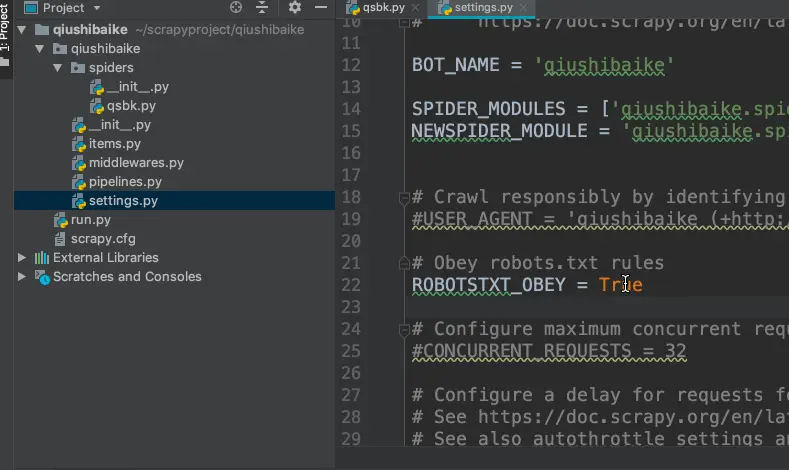The height and width of the screenshot is (470, 789).
Task: Click the #USER_AGENT commented line
Action: point(600,219)
